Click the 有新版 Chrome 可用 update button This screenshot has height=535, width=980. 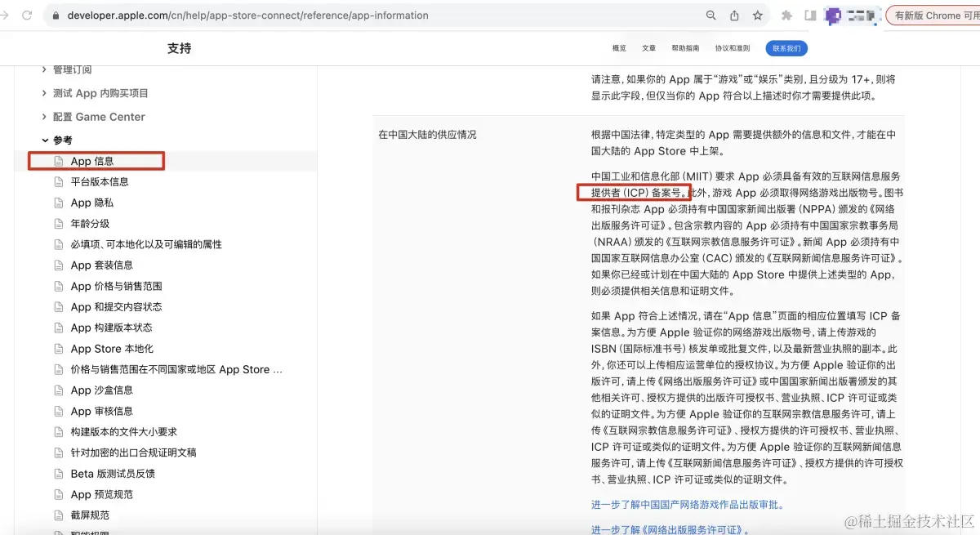pyautogui.click(x=933, y=16)
